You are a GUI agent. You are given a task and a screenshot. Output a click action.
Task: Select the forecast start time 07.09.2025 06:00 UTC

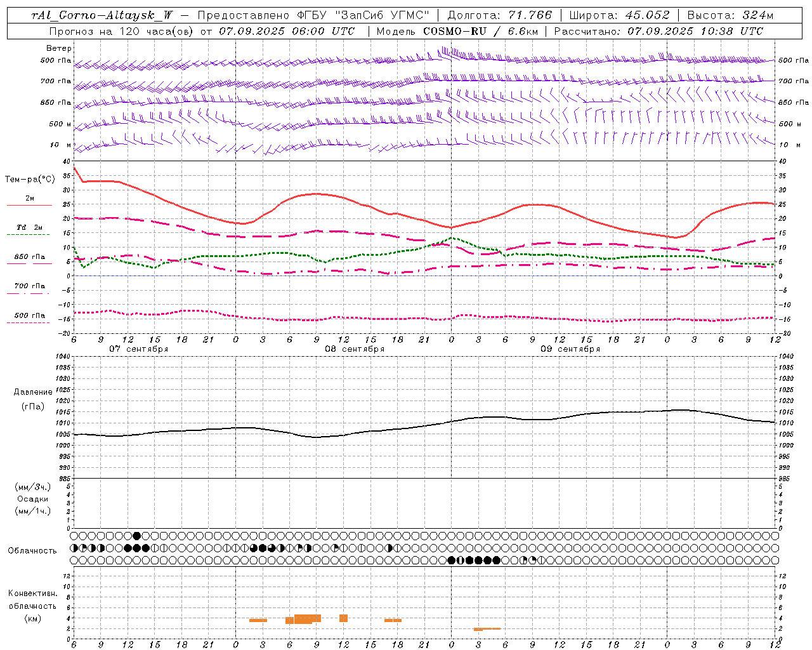tap(287, 31)
